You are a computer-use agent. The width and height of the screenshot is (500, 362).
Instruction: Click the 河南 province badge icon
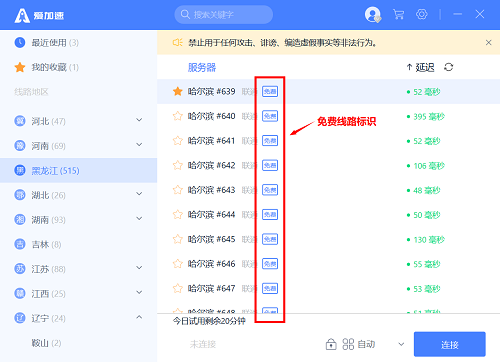pyautogui.click(x=20, y=145)
